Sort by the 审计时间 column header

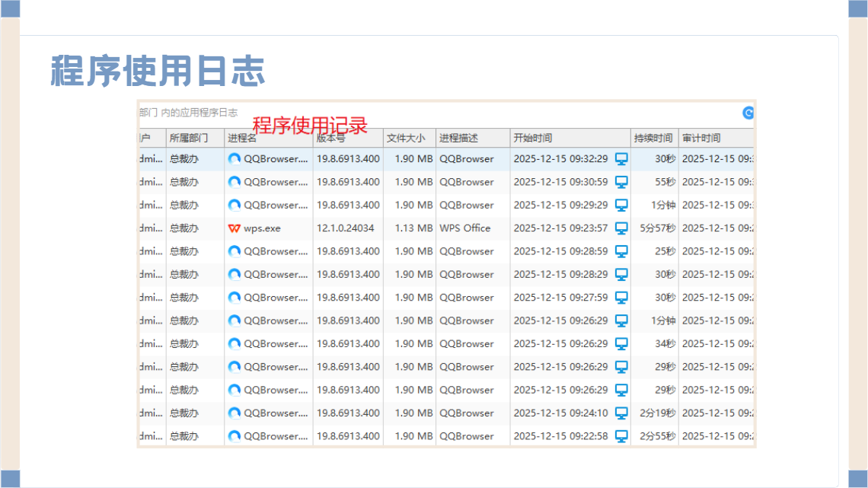tap(716, 139)
